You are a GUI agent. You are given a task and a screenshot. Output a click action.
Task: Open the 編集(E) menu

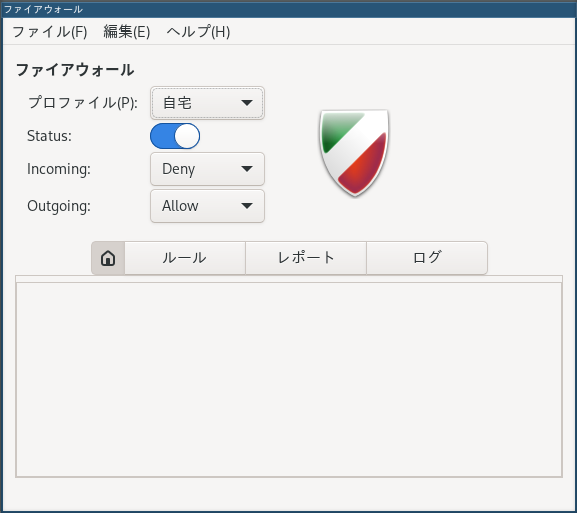pos(127,32)
